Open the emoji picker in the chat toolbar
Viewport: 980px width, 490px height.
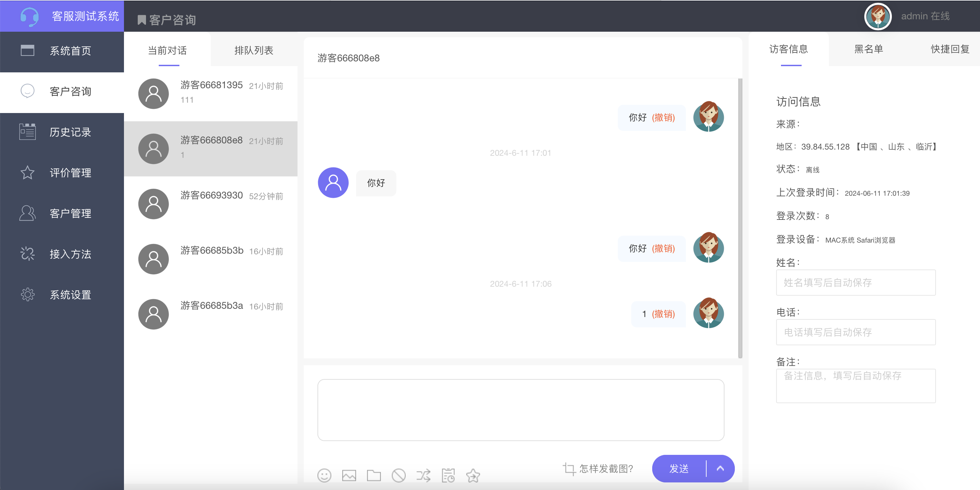click(x=324, y=475)
